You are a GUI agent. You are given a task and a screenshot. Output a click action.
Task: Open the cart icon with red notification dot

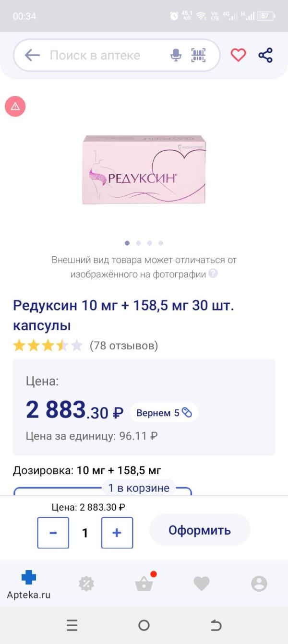tap(144, 584)
